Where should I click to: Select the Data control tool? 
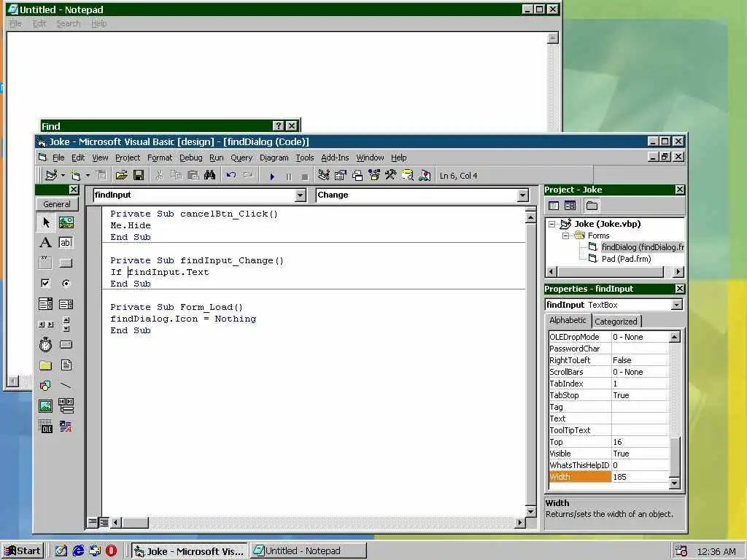(x=66, y=405)
